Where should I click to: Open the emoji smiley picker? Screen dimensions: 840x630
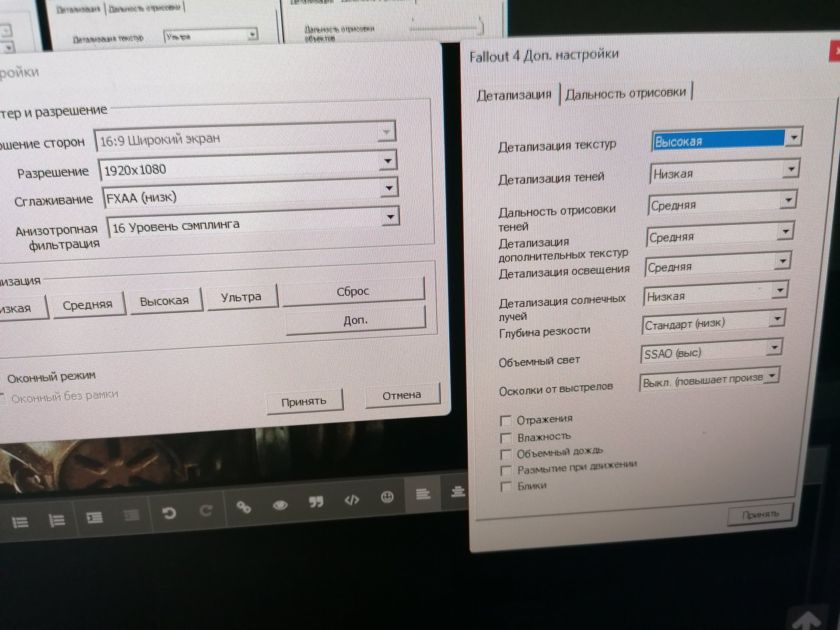pyautogui.click(x=387, y=497)
